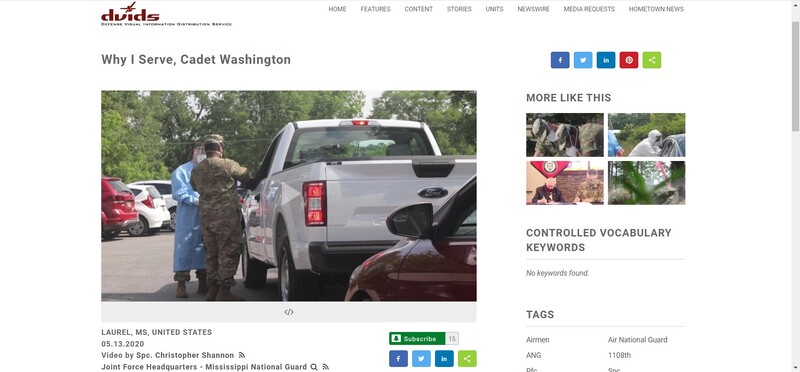Share on Facebook below the Subscribe button
Image resolution: width=800 pixels, height=372 pixels.
[x=398, y=359]
